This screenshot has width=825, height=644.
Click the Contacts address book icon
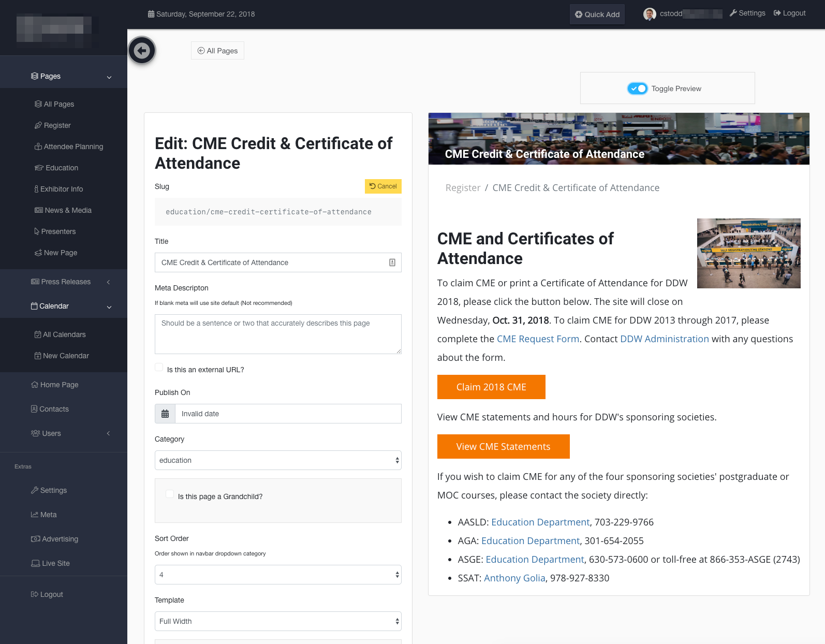[34, 409]
